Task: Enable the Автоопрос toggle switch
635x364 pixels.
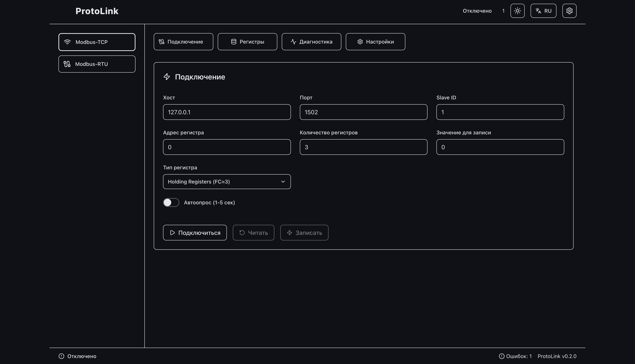Action: pyautogui.click(x=171, y=202)
